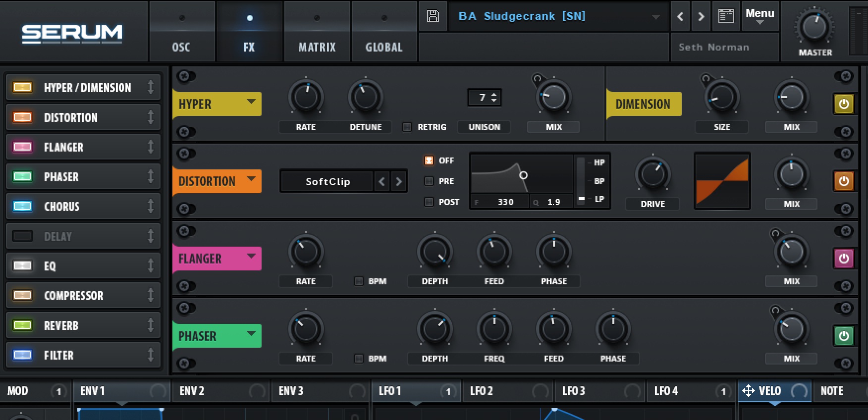Click the Reverb reorder arrows
Image resolution: width=868 pixels, height=420 pixels.
pos(151,325)
